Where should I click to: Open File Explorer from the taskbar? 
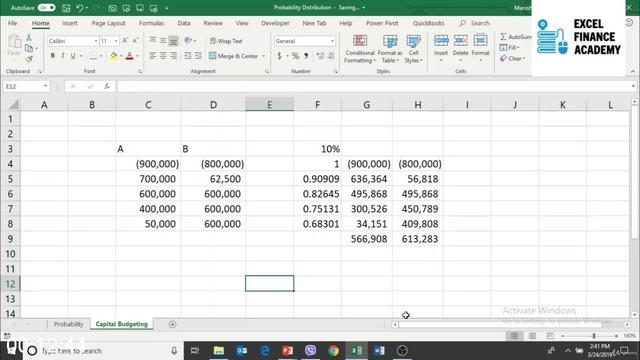[x=219, y=351]
